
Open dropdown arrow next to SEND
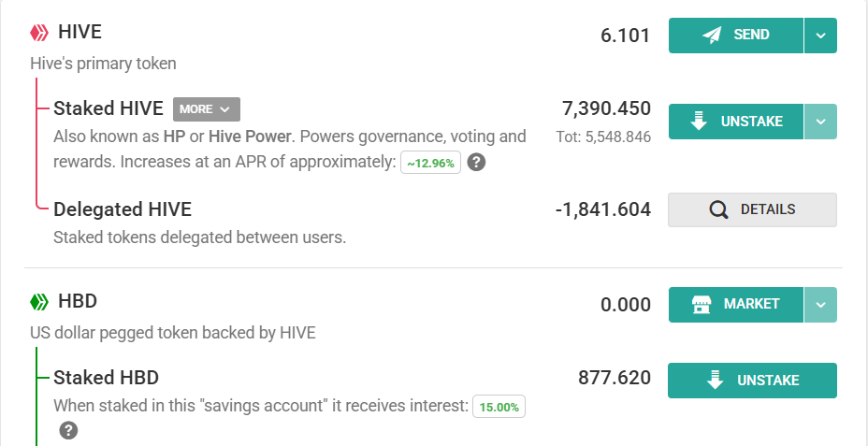click(820, 36)
